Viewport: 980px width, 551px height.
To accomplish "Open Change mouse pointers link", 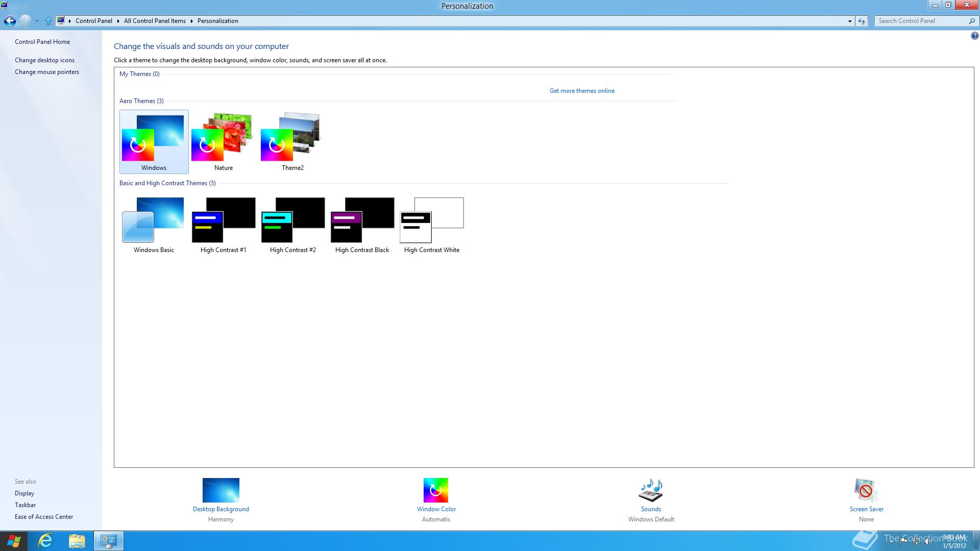I will pos(47,72).
